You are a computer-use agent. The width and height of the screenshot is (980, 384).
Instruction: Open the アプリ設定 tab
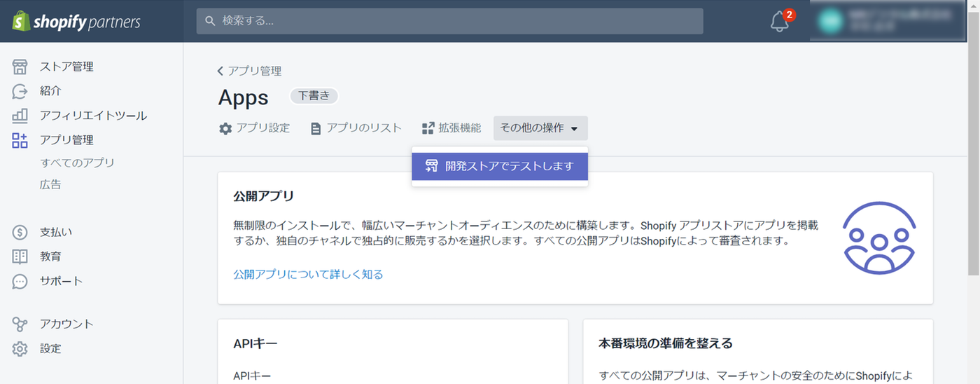(254, 128)
